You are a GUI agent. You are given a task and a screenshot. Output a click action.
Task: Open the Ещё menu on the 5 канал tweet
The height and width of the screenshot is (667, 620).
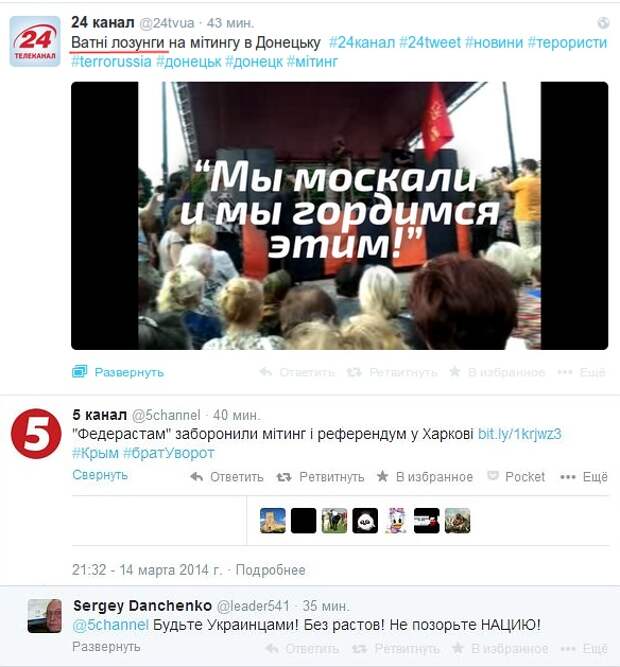(x=584, y=477)
